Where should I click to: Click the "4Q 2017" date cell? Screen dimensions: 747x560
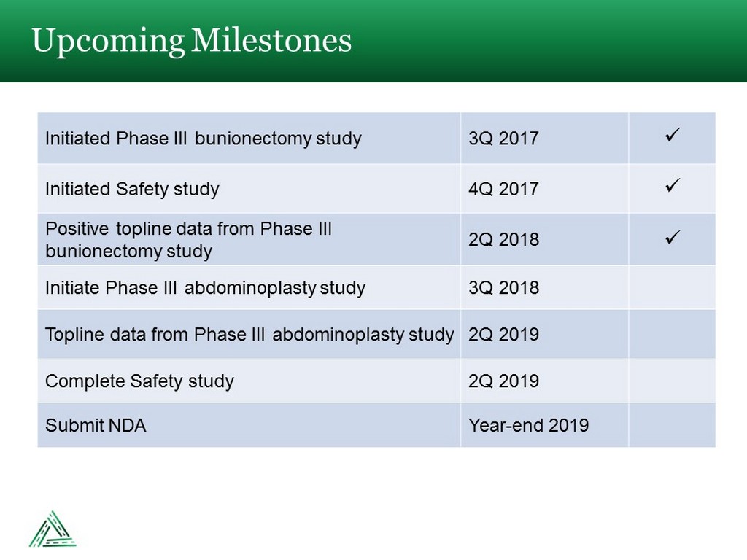pyautogui.click(x=503, y=189)
